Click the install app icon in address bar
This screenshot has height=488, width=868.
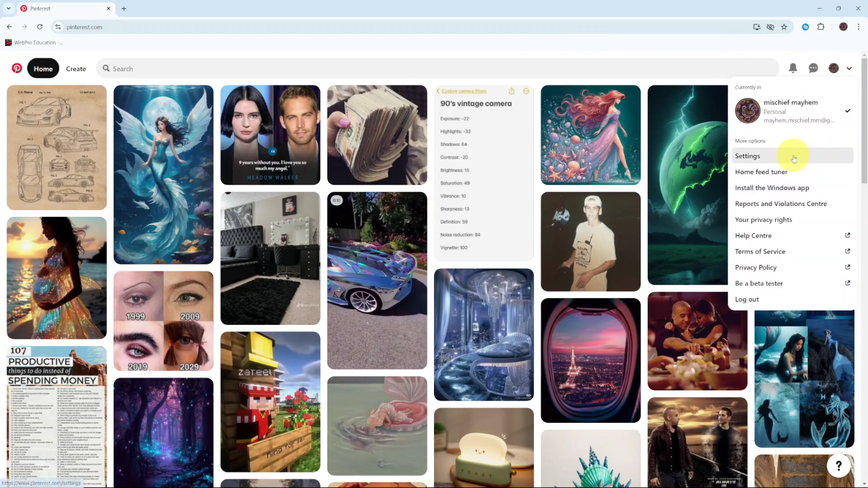pos(757,27)
